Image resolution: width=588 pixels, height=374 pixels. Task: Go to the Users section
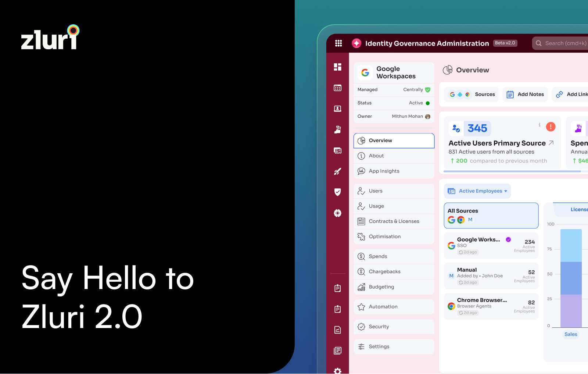pyautogui.click(x=394, y=191)
